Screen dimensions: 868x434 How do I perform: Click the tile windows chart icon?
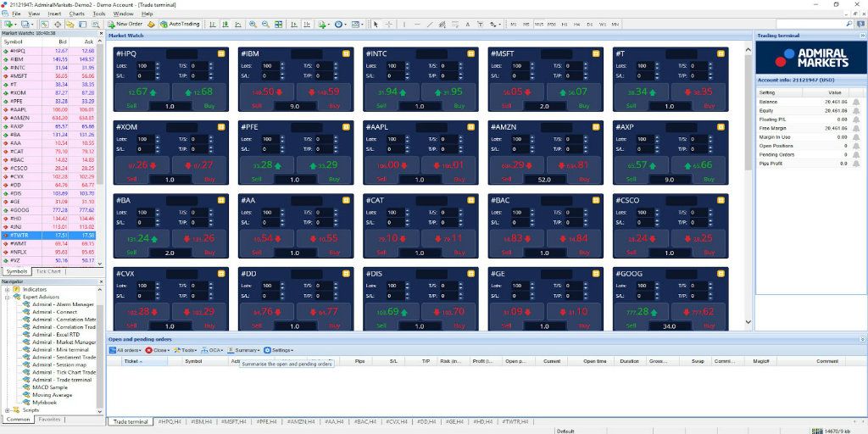(278, 25)
